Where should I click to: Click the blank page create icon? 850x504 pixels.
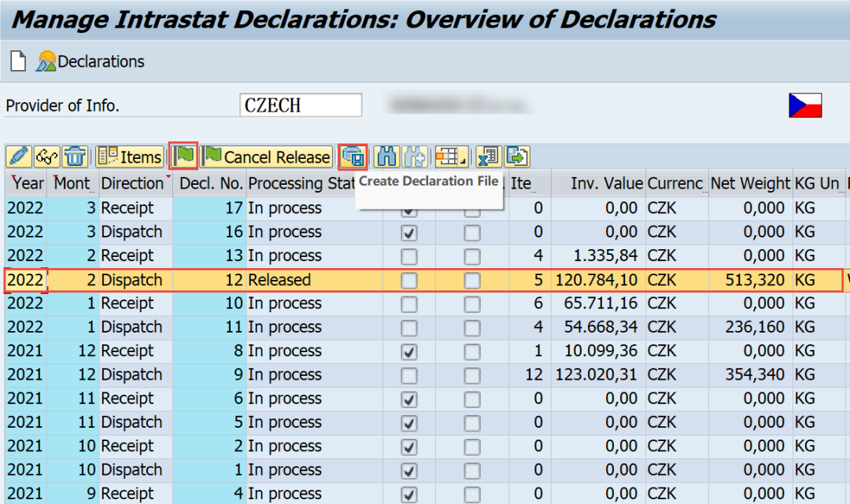point(18,61)
